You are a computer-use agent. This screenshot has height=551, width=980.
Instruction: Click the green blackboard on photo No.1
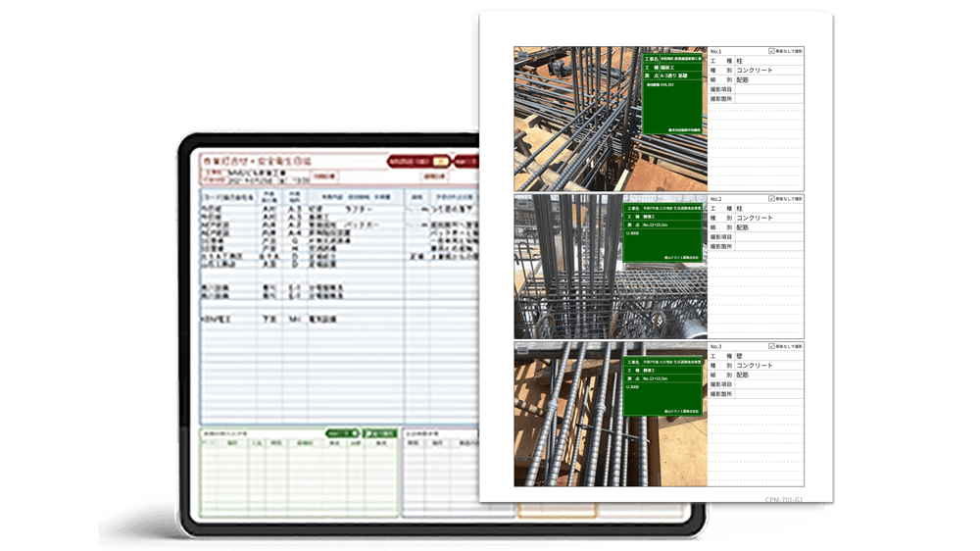click(672, 92)
